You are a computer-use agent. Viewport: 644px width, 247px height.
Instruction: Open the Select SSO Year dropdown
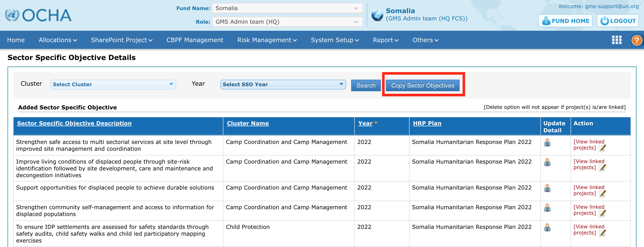tap(283, 84)
